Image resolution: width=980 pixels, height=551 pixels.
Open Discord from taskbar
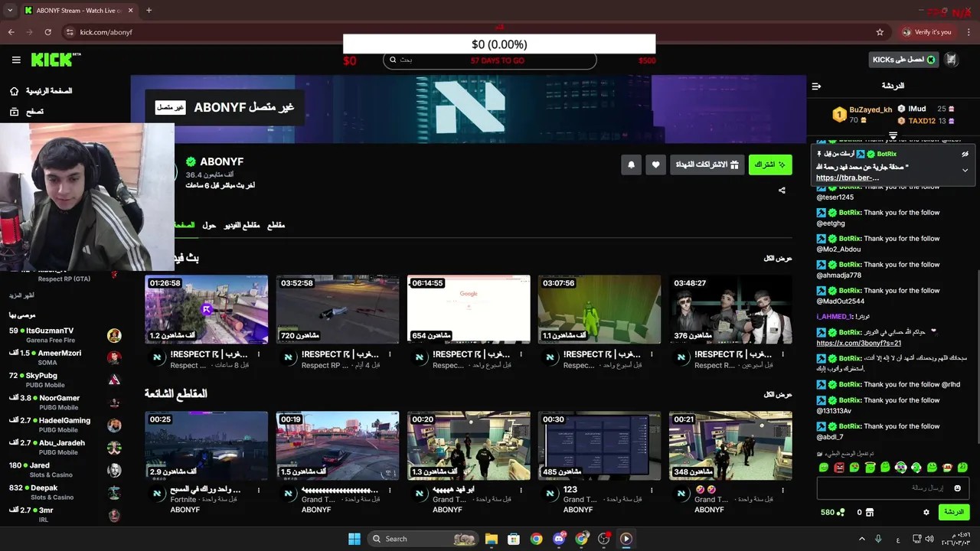tap(559, 539)
